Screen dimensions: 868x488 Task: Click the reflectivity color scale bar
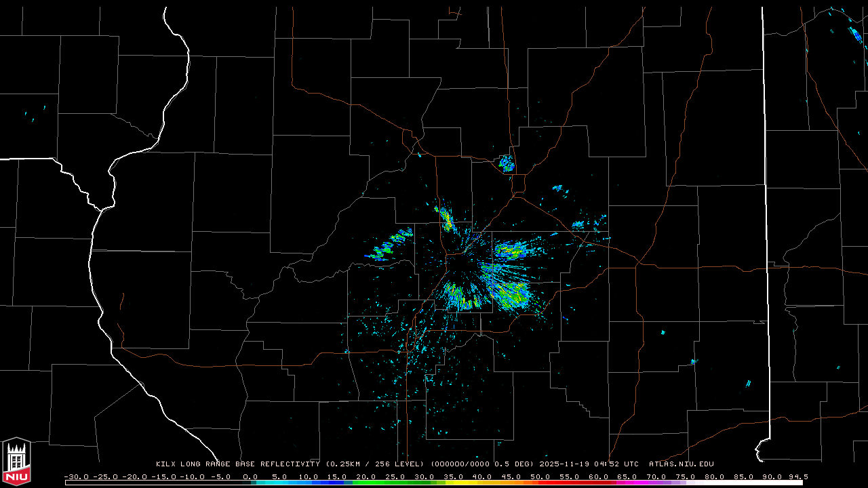[x=433, y=483]
